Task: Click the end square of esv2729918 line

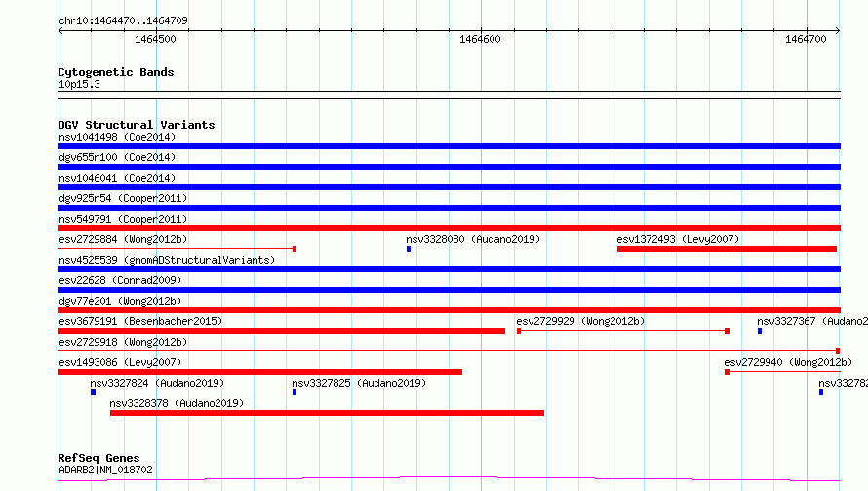Action: coord(838,351)
